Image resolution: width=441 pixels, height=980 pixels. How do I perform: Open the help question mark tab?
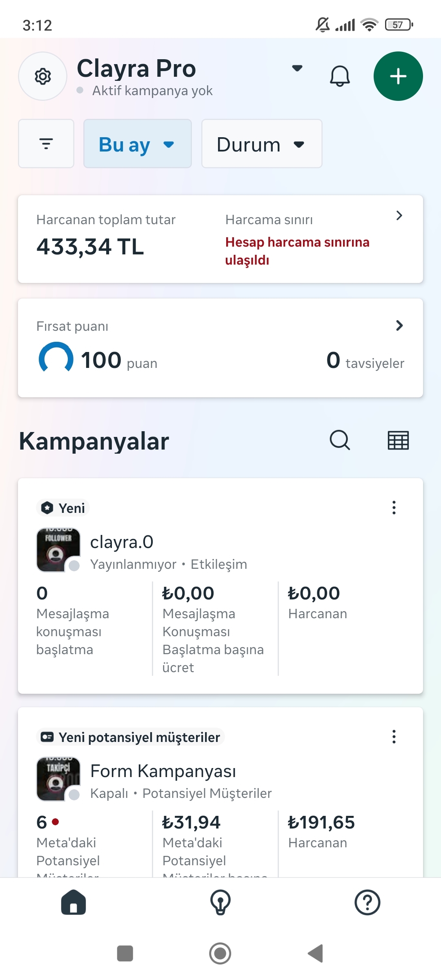tap(367, 902)
